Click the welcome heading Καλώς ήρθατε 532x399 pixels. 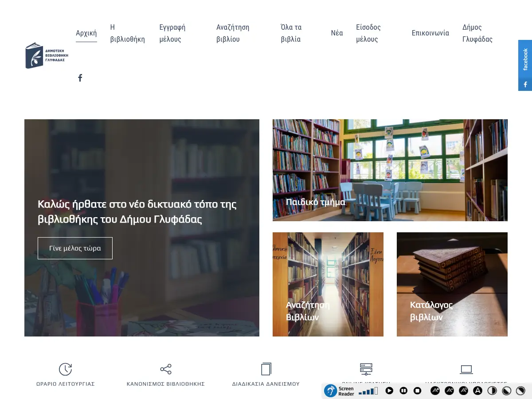pos(137,211)
